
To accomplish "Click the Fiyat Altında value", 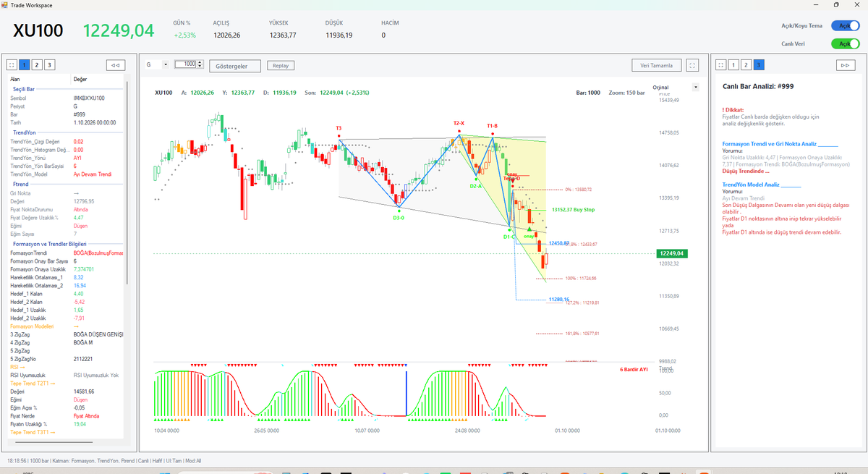I will tap(85, 416).
